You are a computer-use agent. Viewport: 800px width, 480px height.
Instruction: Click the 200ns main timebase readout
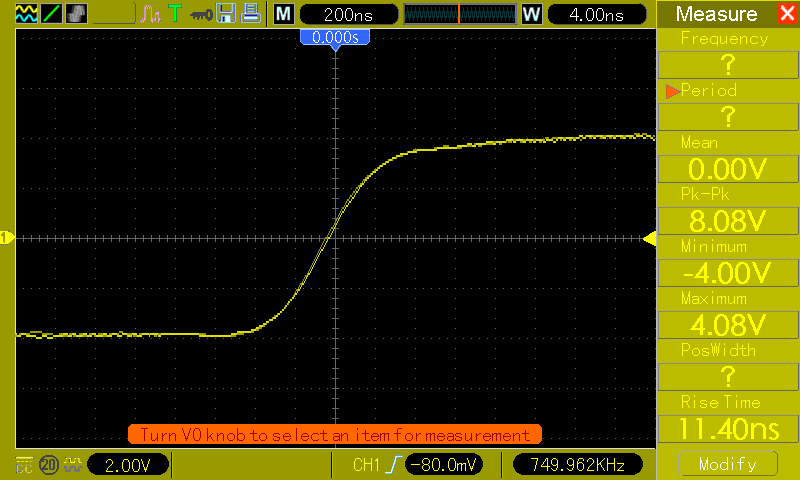click(x=349, y=14)
